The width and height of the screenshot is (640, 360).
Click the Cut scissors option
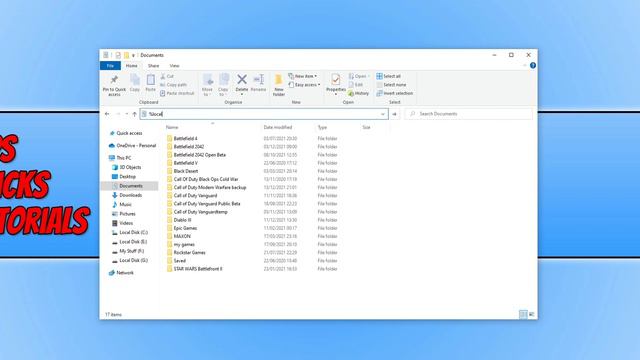click(167, 76)
